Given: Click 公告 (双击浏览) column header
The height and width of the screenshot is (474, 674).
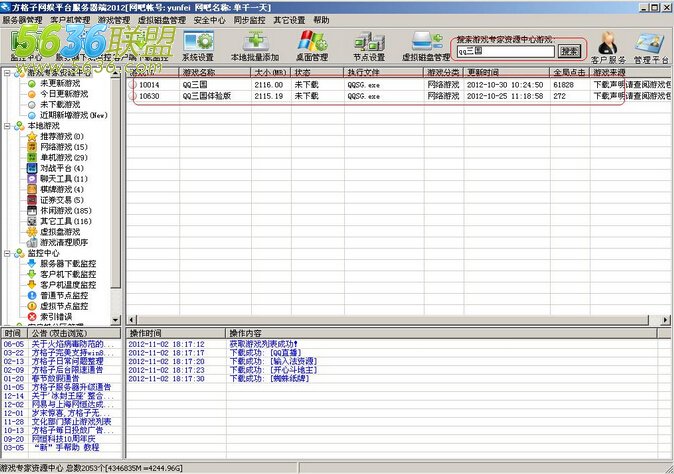Looking at the screenshot, I should point(74,333).
